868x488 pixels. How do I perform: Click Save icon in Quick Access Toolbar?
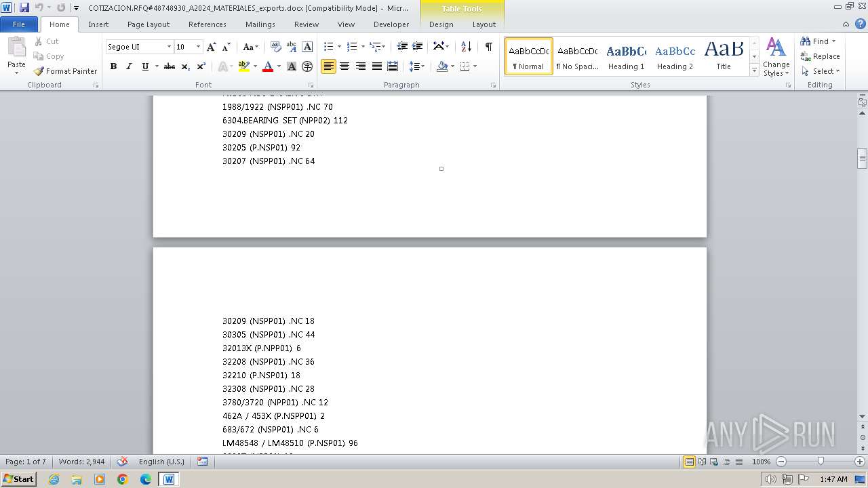24,7
